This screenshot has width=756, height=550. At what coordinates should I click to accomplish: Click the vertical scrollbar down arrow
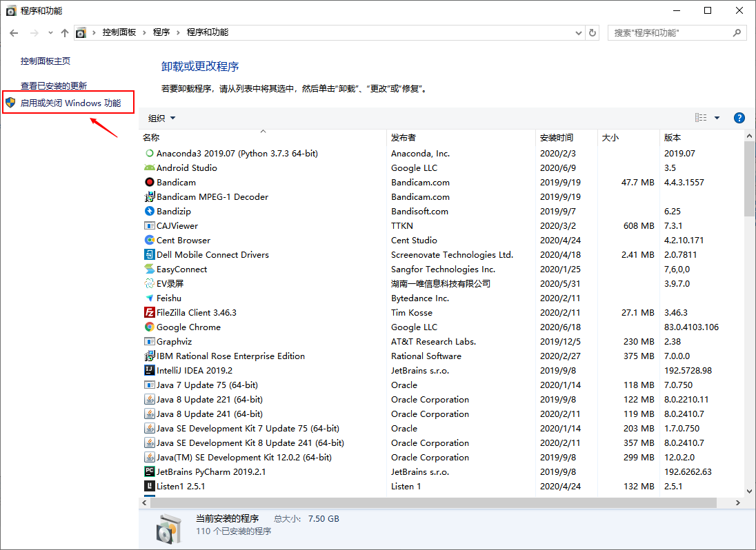pyautogui.click(x=749, y=491)
